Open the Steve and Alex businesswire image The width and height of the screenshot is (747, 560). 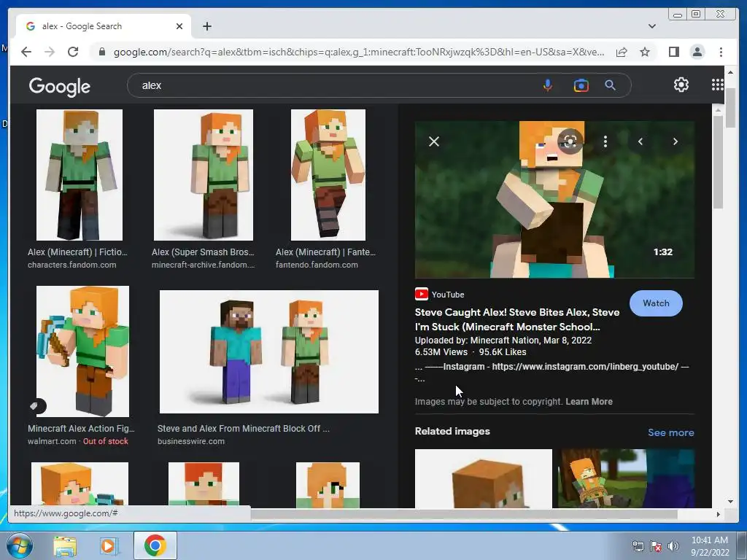click(x=269, y=351)
